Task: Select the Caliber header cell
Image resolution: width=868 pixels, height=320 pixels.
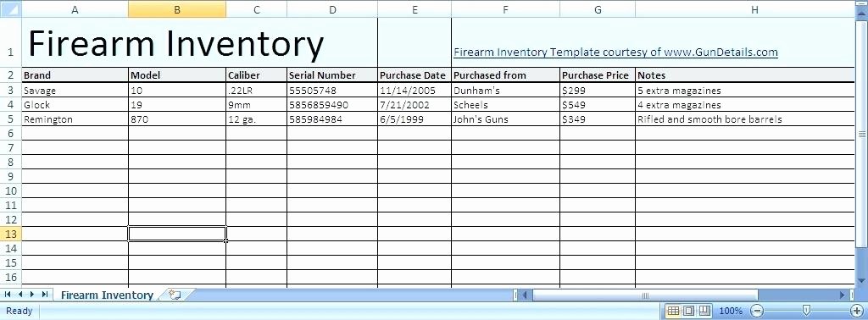Action: tap(256, 75)
